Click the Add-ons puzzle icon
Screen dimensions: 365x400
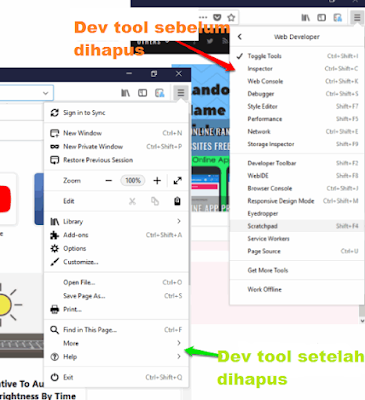(x=54, y=235)
